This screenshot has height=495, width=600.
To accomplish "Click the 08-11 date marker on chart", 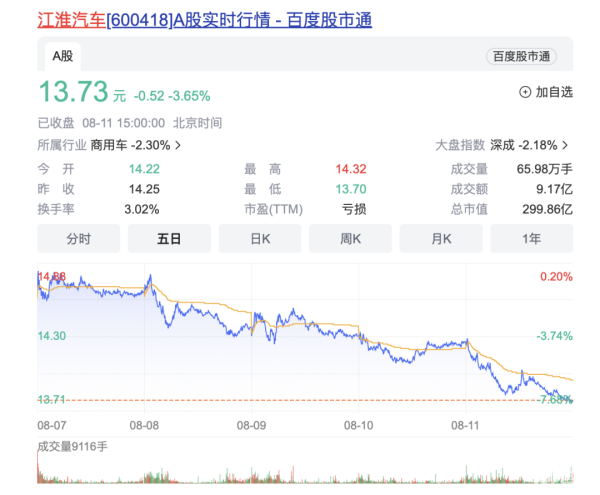I will point(466,426).
